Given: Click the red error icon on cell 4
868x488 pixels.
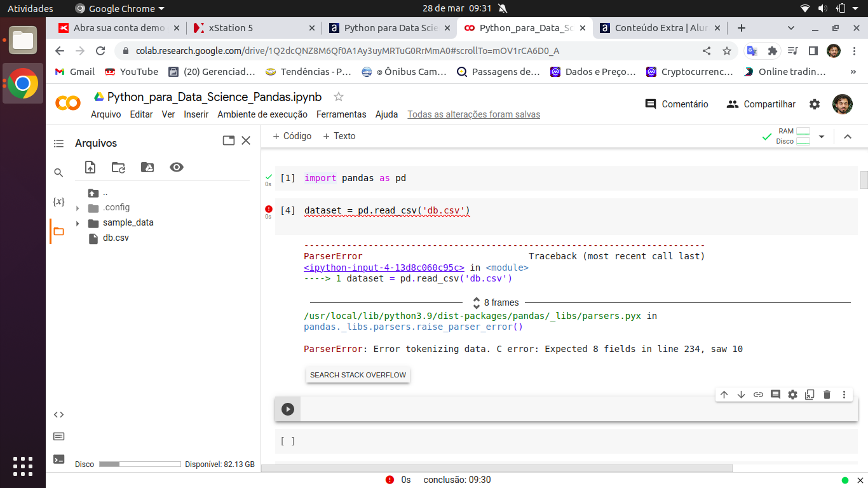Looking at the screenshot, I should 268,209.
